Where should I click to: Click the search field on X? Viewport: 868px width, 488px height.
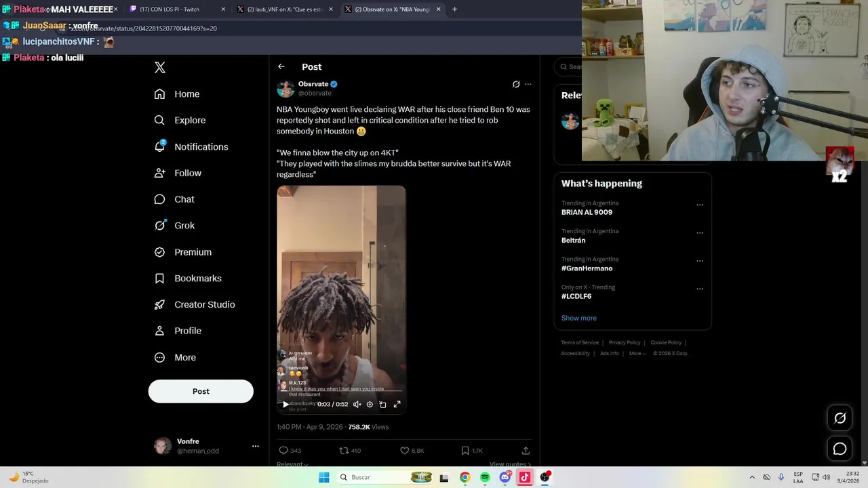pos(568,66)
